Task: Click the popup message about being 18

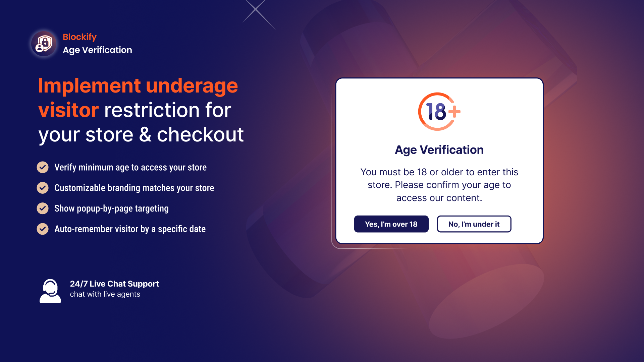Action: click(439, 185)
